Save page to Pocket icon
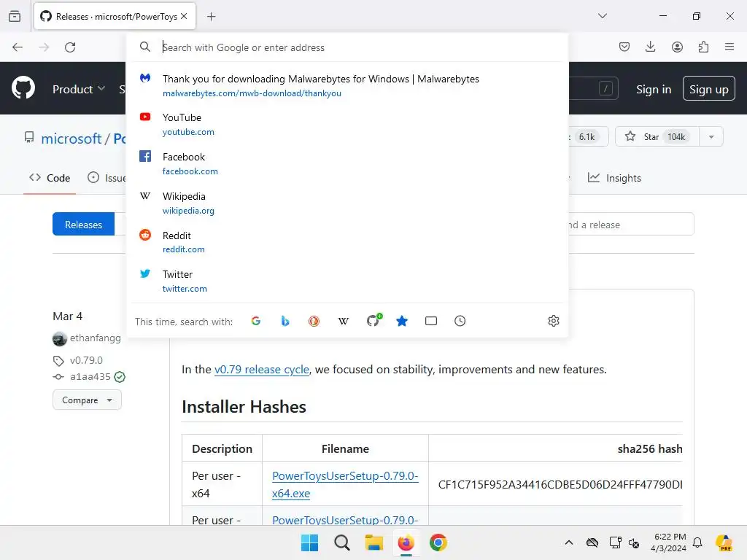The image size is (747, 560). (624, 47)
